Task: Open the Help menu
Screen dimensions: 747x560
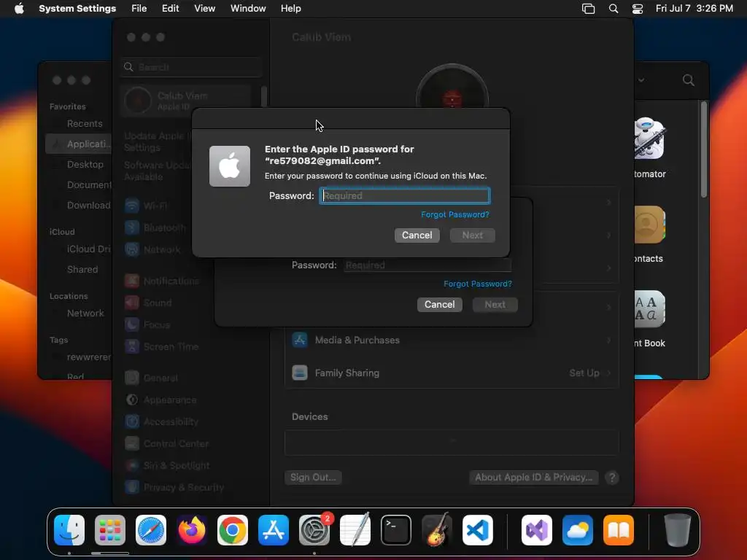Action: coord(290,9)
